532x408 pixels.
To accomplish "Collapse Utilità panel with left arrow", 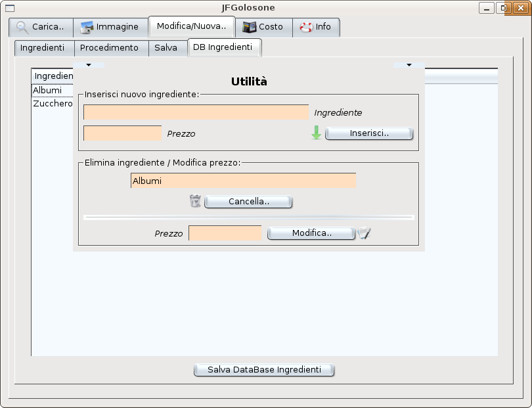I will pos(89,65).
